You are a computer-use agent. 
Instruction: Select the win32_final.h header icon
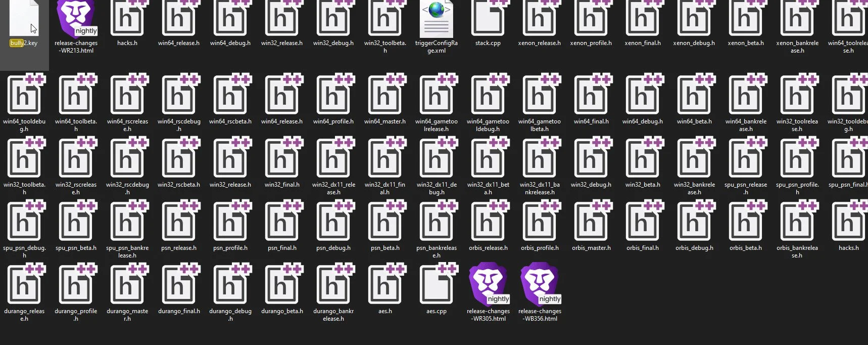281,159
